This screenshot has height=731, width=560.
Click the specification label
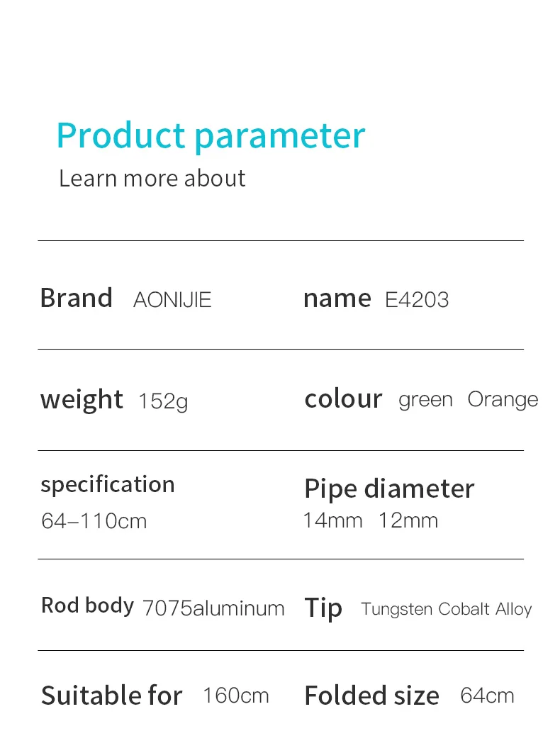[108, 485]
